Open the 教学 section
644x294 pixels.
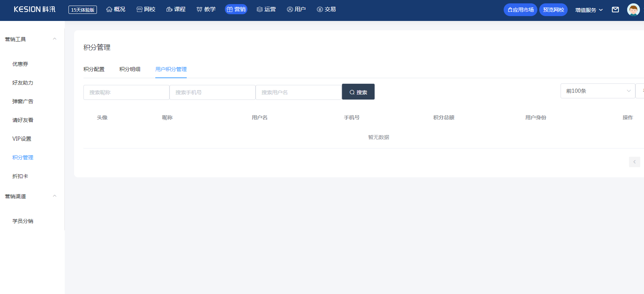(206, 9)
